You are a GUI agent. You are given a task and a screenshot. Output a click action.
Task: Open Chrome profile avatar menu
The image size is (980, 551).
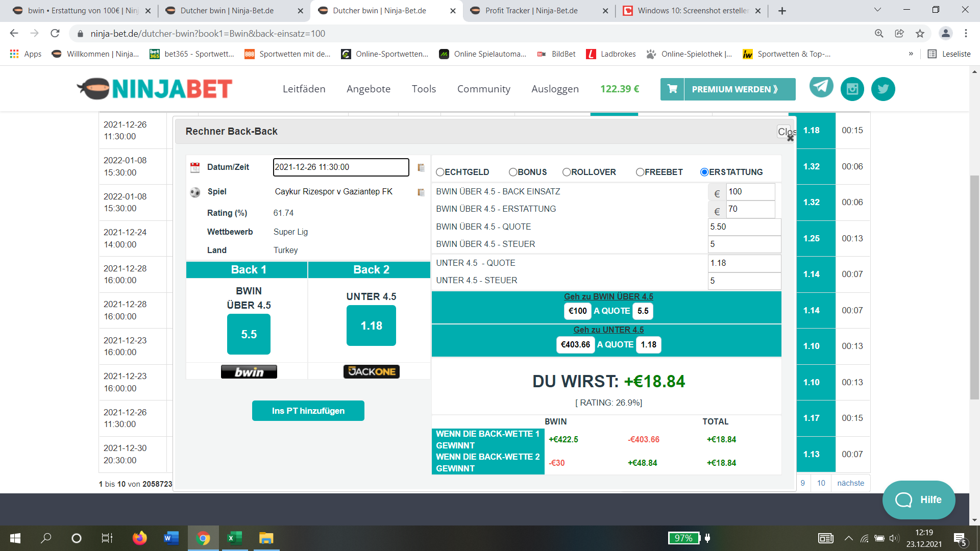(945, 33)
